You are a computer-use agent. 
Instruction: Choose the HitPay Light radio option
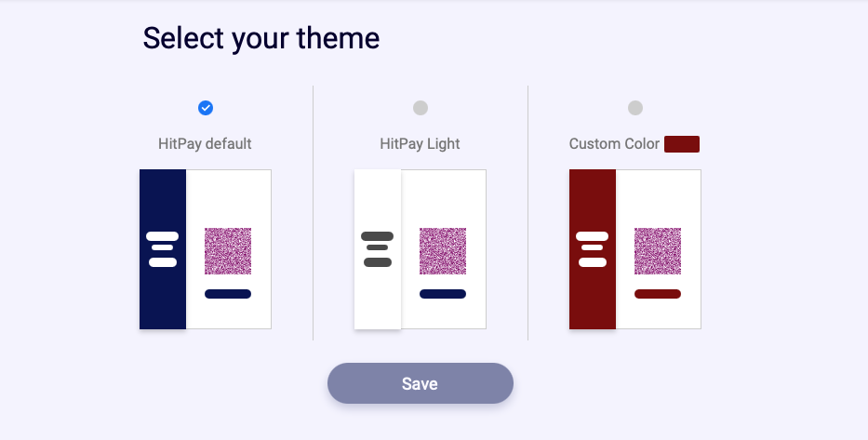point(421,108)
